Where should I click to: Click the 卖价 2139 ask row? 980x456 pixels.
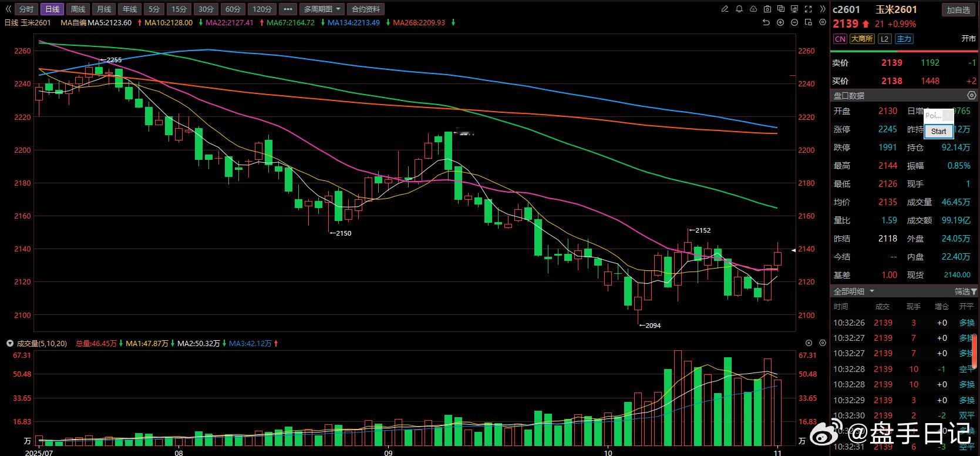click(904, 63)
